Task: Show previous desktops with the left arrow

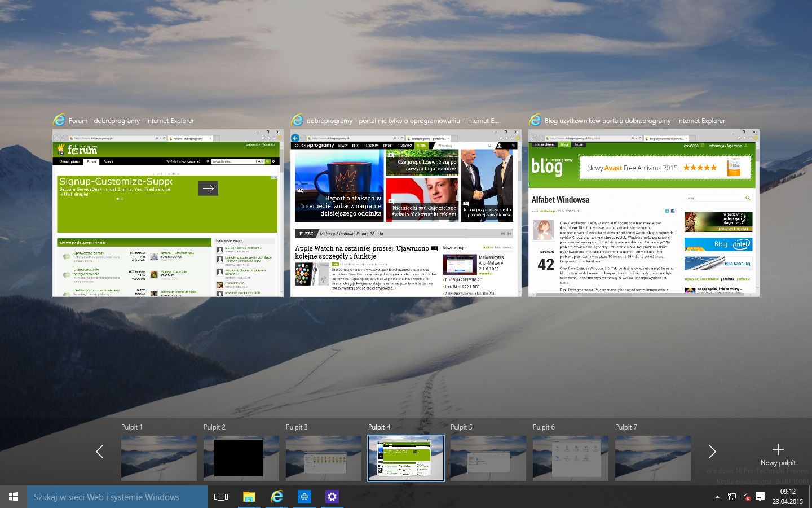Action: pos(100,452)
